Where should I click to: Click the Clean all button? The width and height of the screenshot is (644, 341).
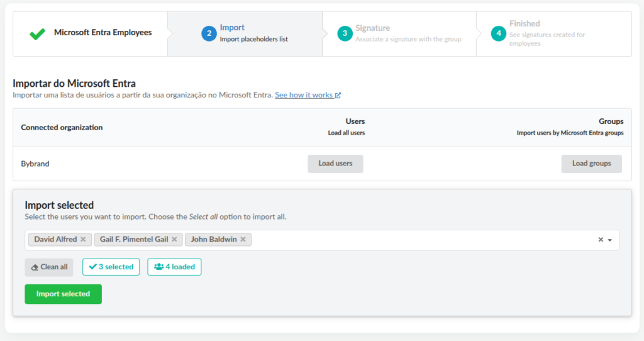click(x=49, y=267)
